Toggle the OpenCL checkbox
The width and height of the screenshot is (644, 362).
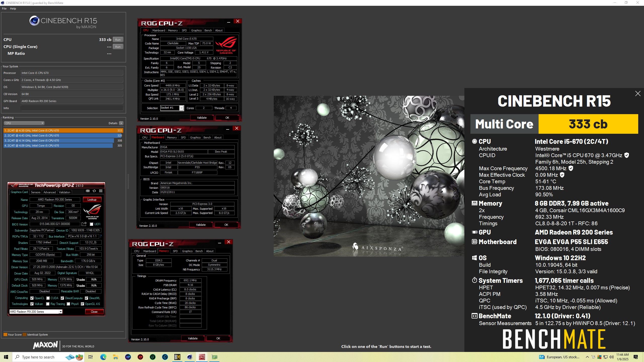pos(32,298)
